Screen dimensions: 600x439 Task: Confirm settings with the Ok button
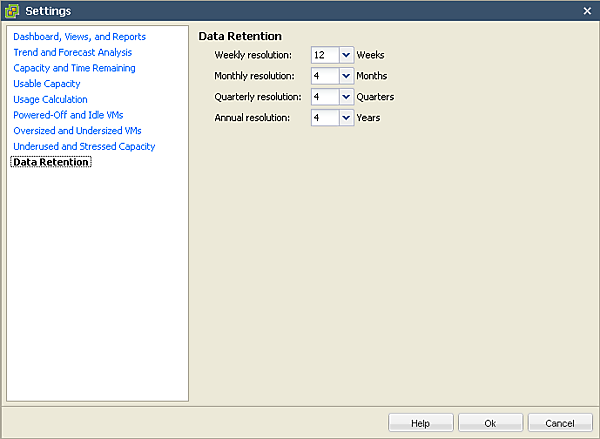[x=490, y=423]
